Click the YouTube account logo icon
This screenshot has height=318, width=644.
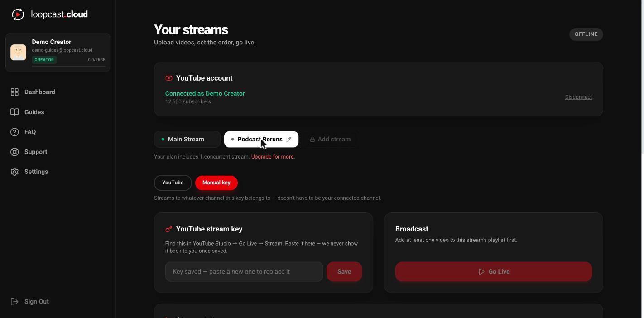click(x=169, y=78)
